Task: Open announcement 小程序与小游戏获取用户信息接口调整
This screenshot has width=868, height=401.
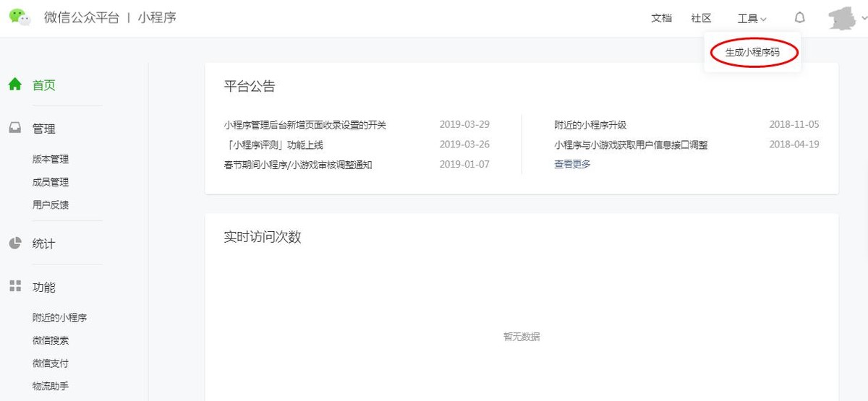Action: click(631, 145)
